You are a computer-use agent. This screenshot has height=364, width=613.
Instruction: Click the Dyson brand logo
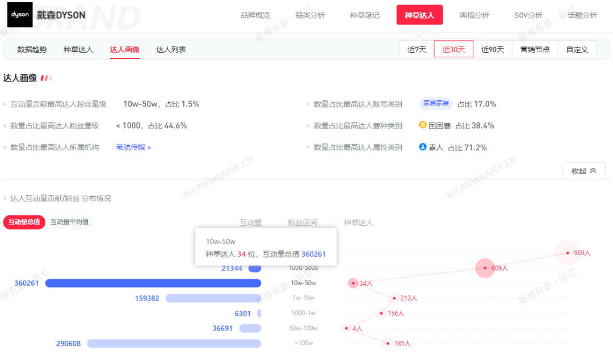[20, 15]
